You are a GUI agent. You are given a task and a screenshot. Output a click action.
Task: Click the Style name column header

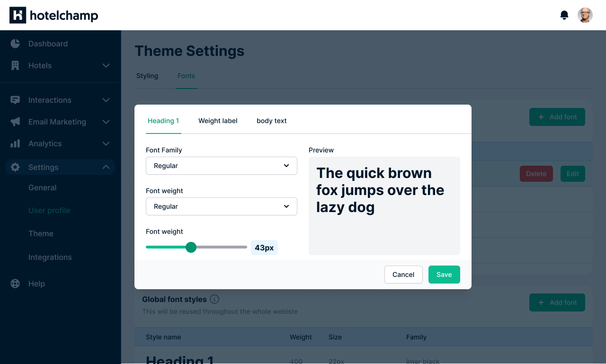(163, 337)
